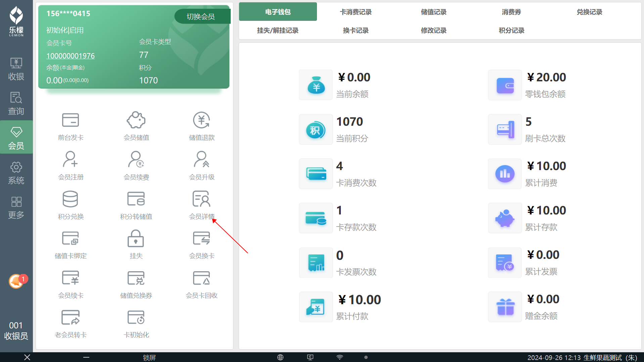
Task: Click the 当前余额 money bag icon
Action: 316,85
